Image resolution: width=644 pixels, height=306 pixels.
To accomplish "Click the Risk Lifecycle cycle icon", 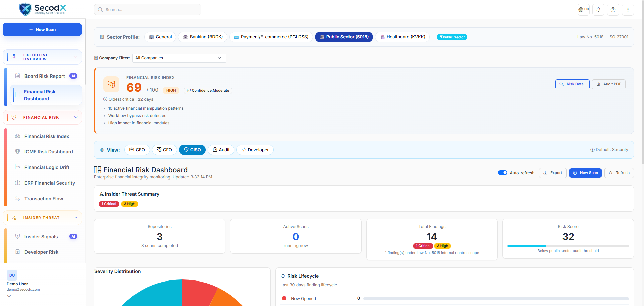I will [283, 276].
